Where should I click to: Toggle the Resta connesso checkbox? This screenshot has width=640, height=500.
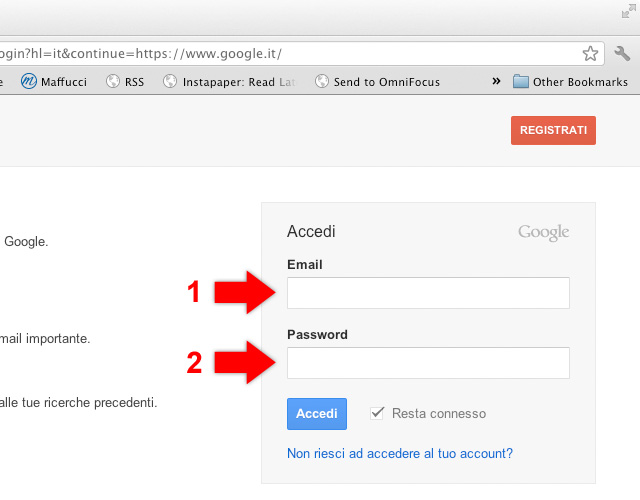[378, 413]
